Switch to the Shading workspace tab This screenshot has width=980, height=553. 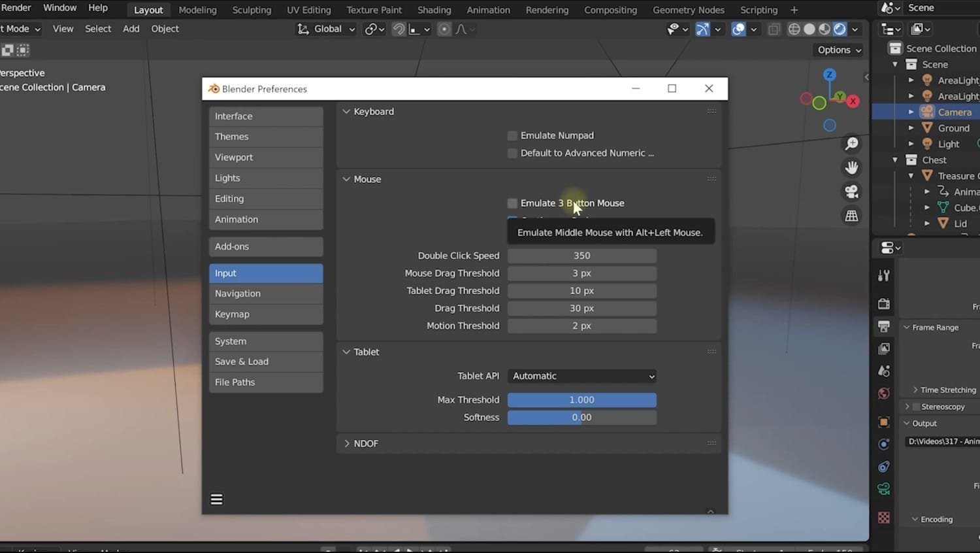(x=434, y=10)
